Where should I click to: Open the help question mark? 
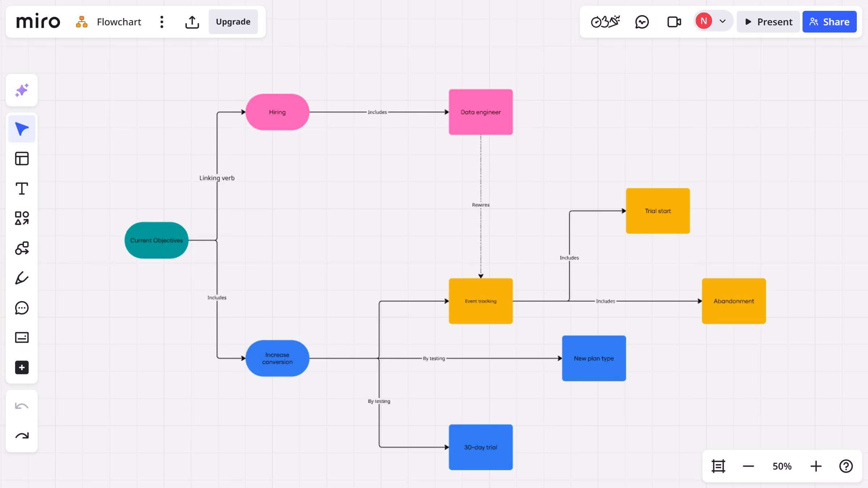point(846,466)
